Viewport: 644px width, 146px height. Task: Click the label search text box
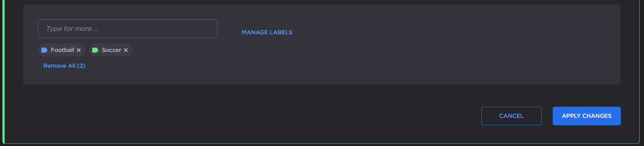pyautogui.click(x=127, y=29)
